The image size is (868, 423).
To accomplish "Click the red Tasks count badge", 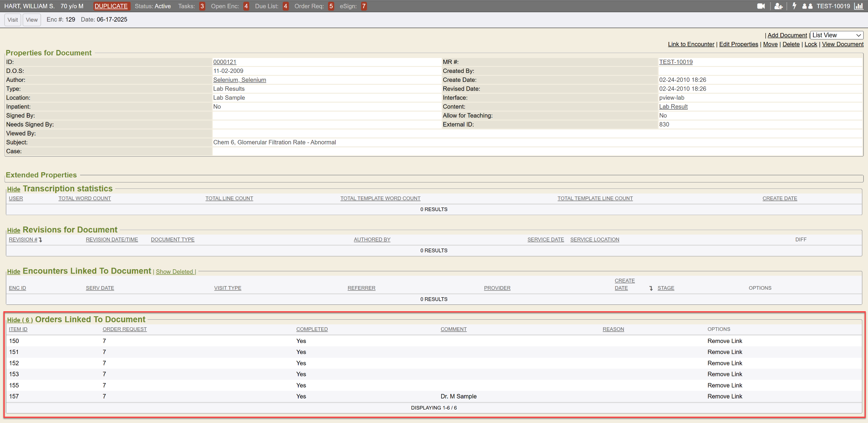I will pyautogui.click(x=202, y=6).
